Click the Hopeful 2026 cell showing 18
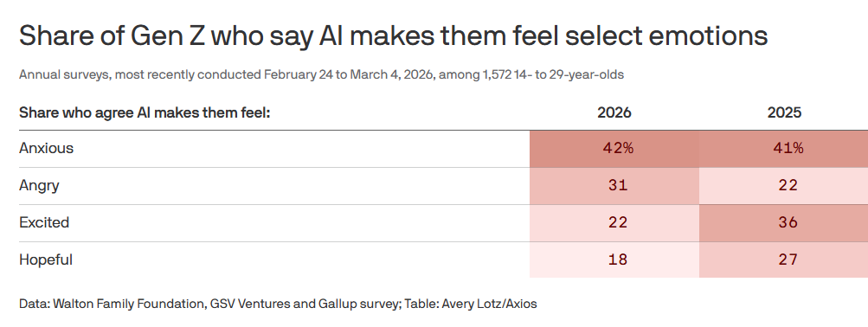The width and height of the screenshot is (868, 327). click(614, 260)
